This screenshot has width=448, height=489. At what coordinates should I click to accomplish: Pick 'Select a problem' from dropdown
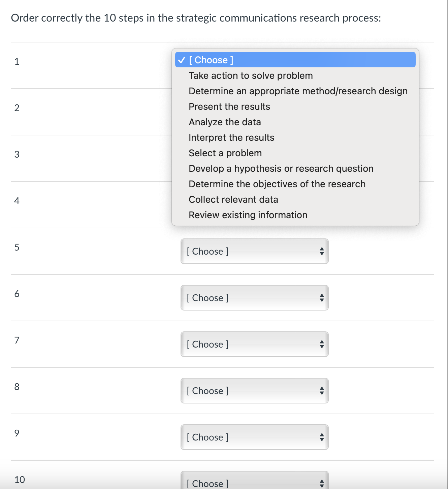click(x=225, y=153)
